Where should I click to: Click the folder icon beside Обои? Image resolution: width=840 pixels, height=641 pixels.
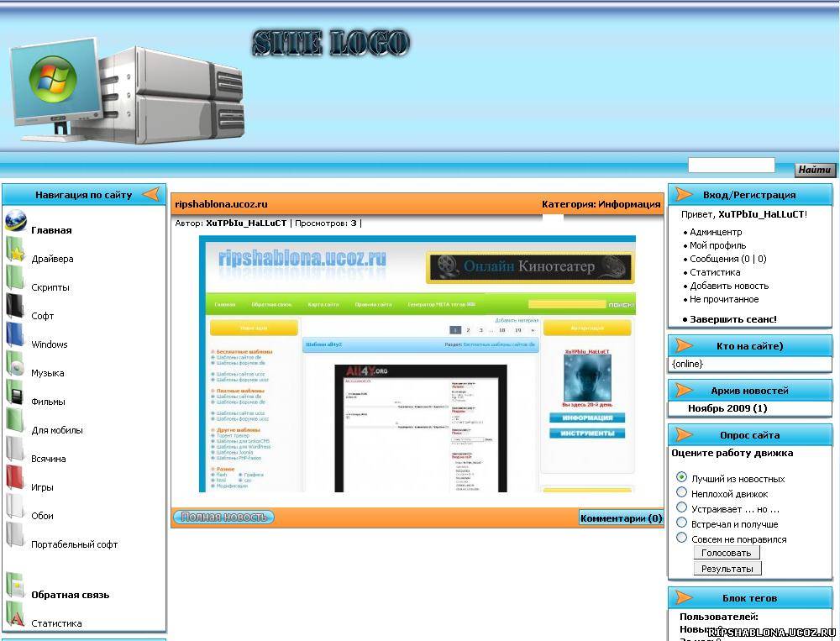(x=15, y=507)
